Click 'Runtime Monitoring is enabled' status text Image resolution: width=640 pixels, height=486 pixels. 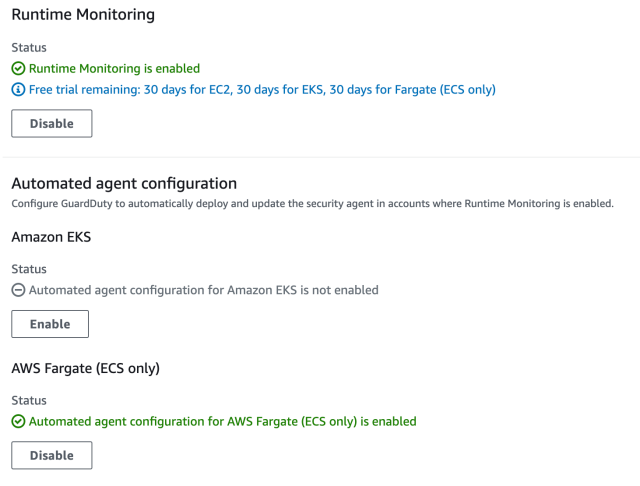coord(114,69)
